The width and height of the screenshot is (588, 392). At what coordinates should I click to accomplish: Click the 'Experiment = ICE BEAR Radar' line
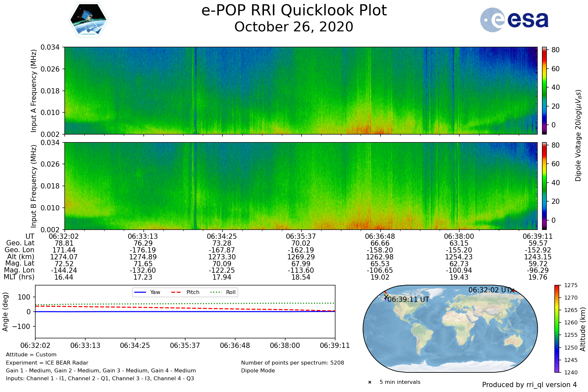(47, 363)
